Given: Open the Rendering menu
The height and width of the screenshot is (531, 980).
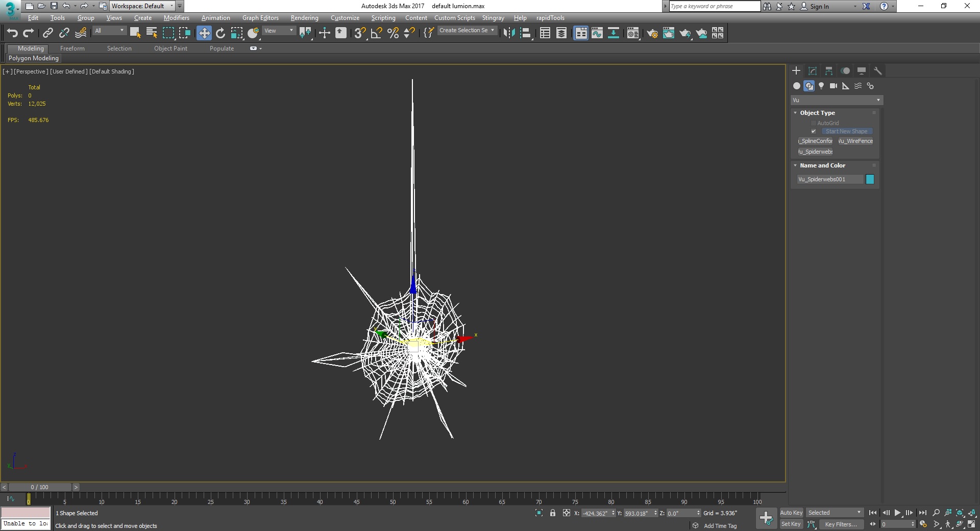Looking at the screenshot, I should point(304,18).
